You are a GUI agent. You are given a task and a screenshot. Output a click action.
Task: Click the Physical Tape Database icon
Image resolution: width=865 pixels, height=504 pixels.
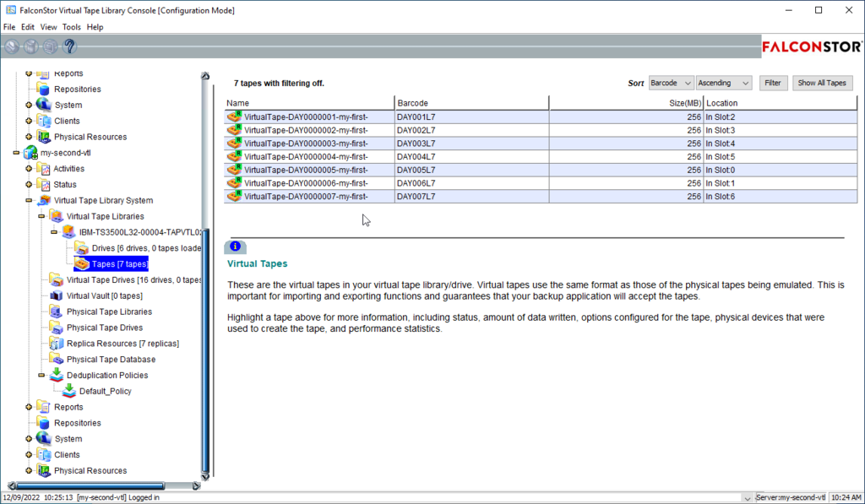(57, 359)
